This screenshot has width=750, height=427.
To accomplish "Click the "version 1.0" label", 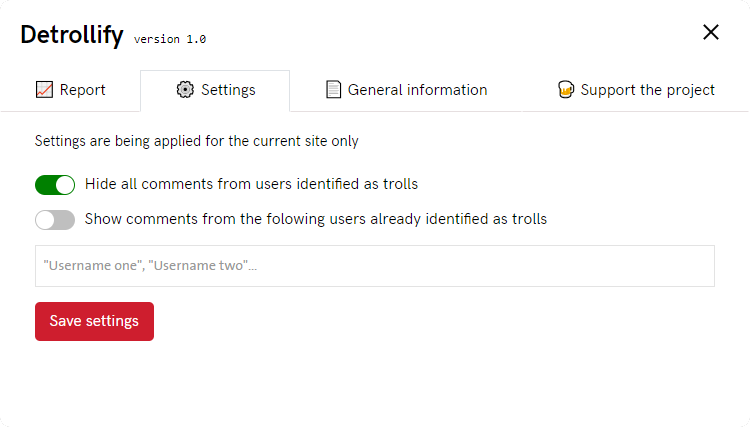I will click(x=170, y=39).
